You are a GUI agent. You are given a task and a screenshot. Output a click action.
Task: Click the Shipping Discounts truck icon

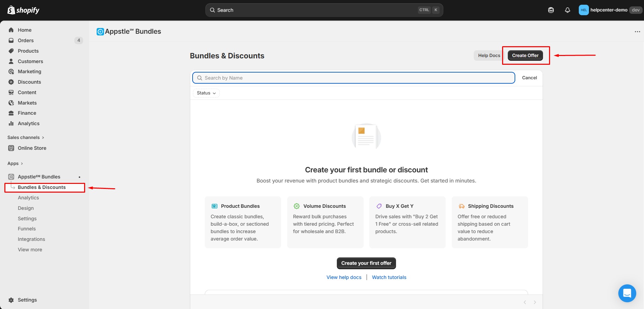(462, 206)
